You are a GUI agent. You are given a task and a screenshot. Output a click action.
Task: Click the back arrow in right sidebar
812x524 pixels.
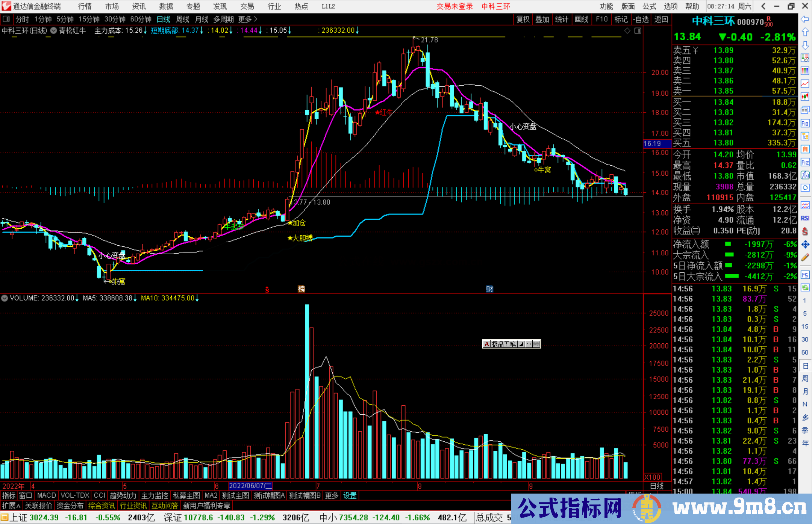(x=805, y=19)
